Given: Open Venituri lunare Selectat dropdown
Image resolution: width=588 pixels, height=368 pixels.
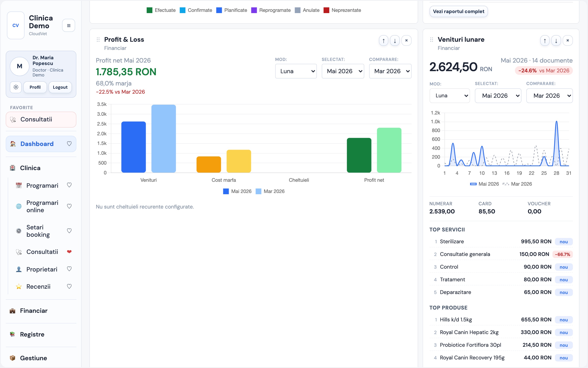Looking at the screenshot, I should click(x=498, y=96).
